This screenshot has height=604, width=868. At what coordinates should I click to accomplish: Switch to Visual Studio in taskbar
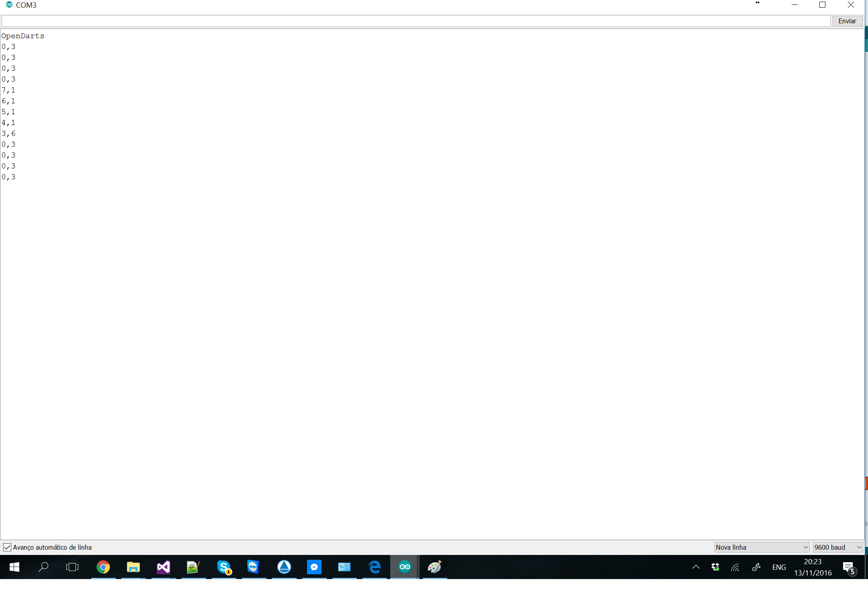click(x=164, y=567)
